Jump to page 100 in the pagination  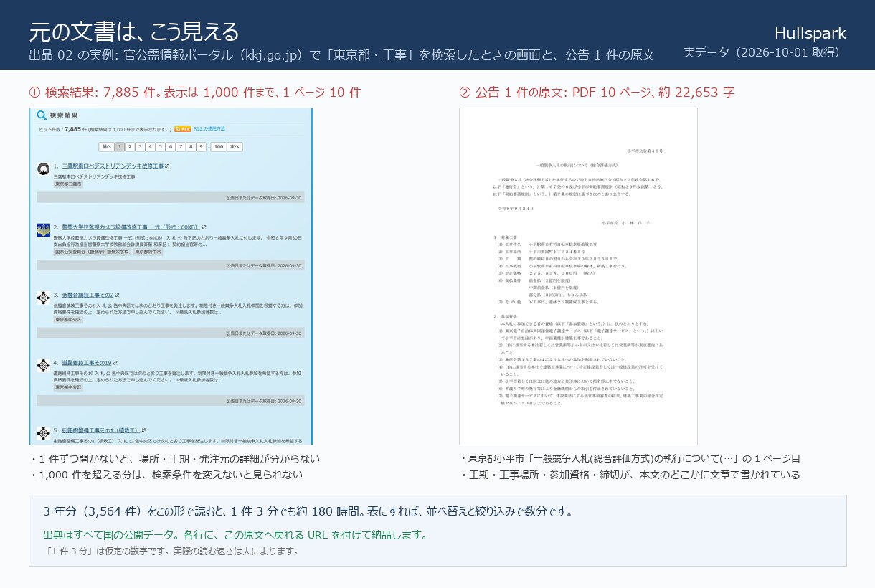tap(219, 147)
